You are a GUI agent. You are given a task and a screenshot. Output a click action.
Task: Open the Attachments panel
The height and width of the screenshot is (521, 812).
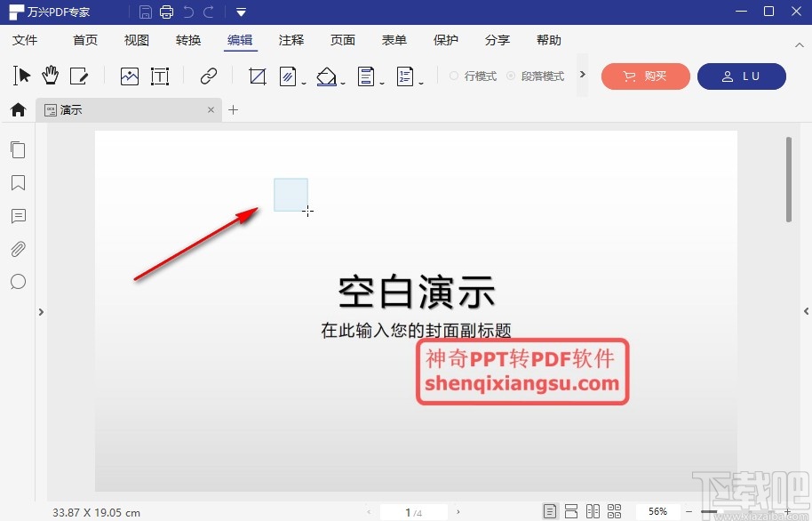click(x=18, y=249)
